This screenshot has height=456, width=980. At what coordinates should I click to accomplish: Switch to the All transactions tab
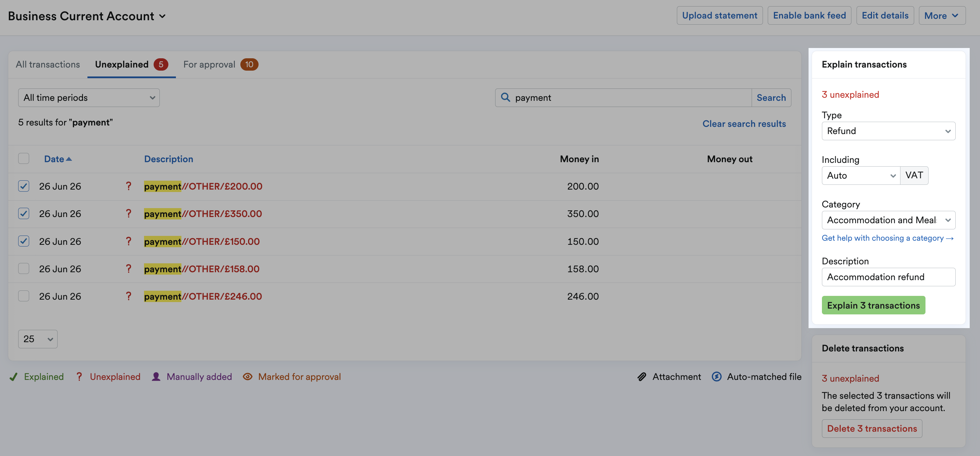coord(48,64)
